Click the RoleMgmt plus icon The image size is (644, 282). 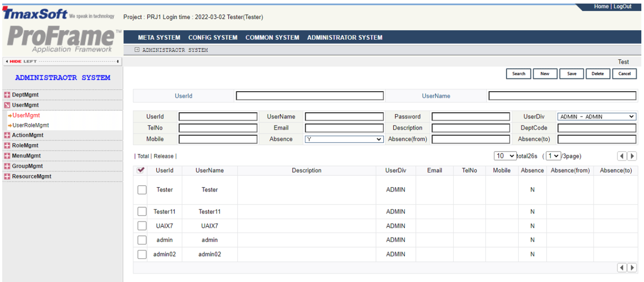(7, 146)
